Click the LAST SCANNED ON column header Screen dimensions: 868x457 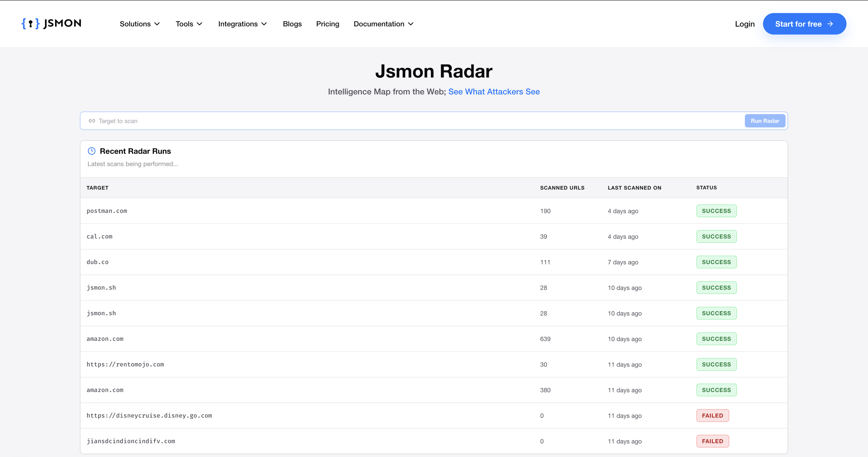[634, 188]
